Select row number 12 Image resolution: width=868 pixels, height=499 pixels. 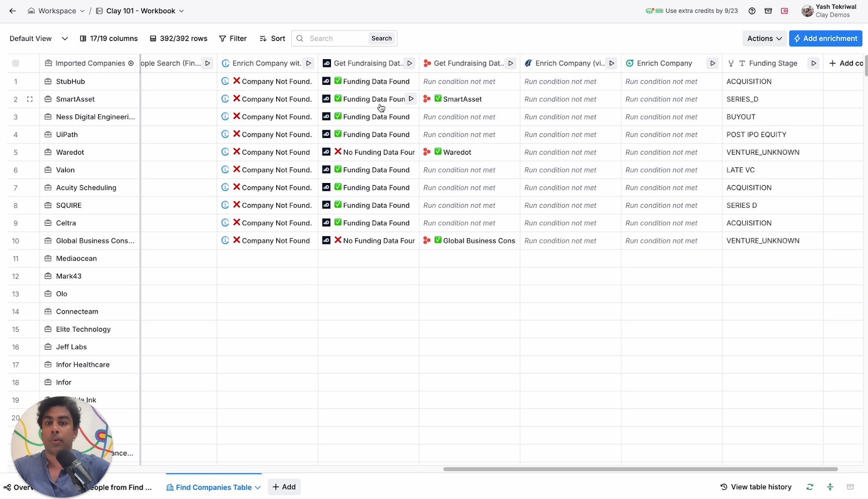[x=16, y=276]
